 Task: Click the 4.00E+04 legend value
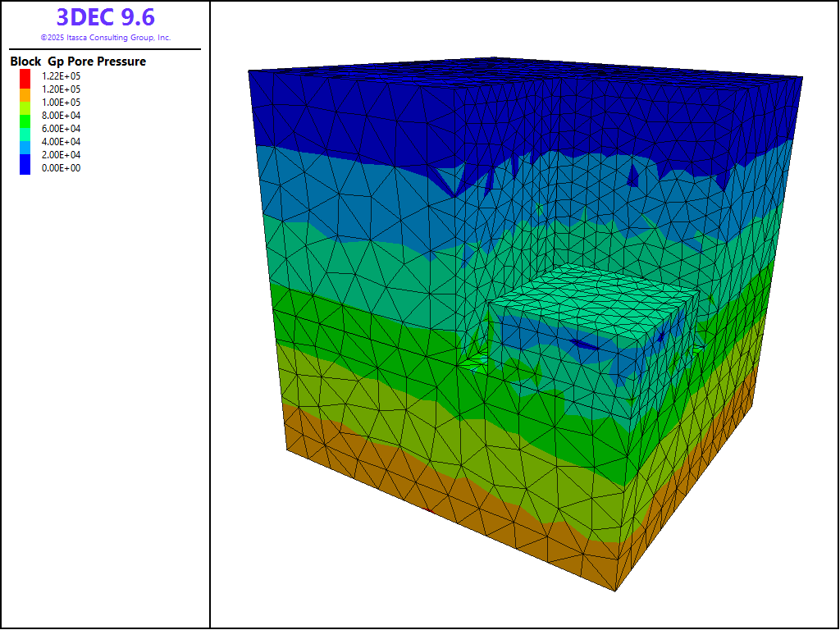tap(61, 142)
